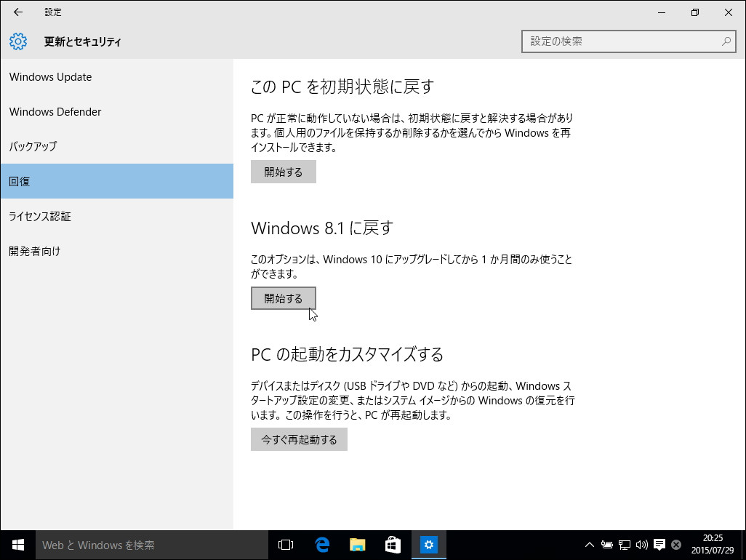Click the Settings gear icon in the taskbar
This screenshot has height=560, width=746.
pos(429,545)
